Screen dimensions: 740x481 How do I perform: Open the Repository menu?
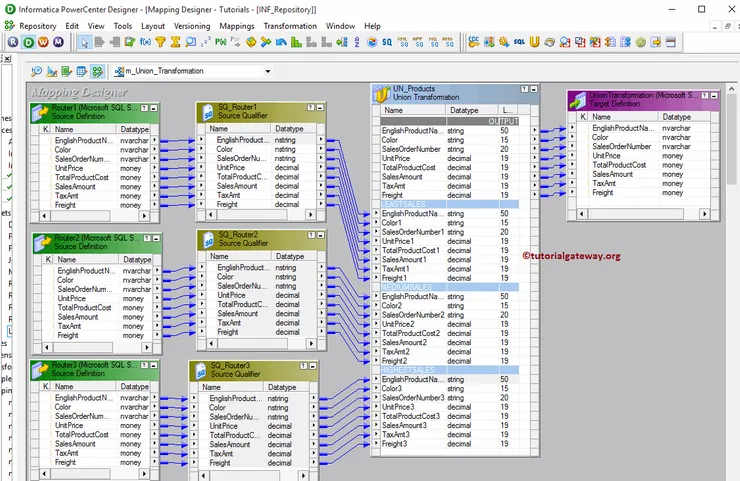click(37, 26)
